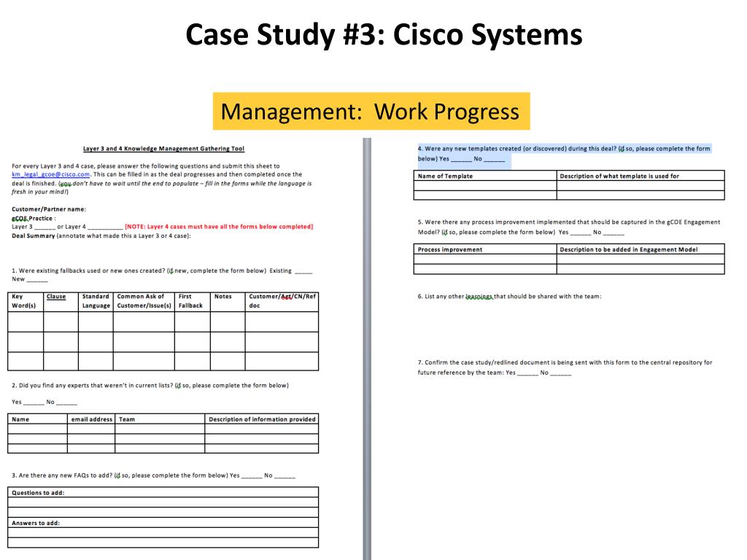Image resolution: width=747 pixels, height=560 pixels.
Task: Click the 'Name of Template' column header
Action: (x=485, y=176)
